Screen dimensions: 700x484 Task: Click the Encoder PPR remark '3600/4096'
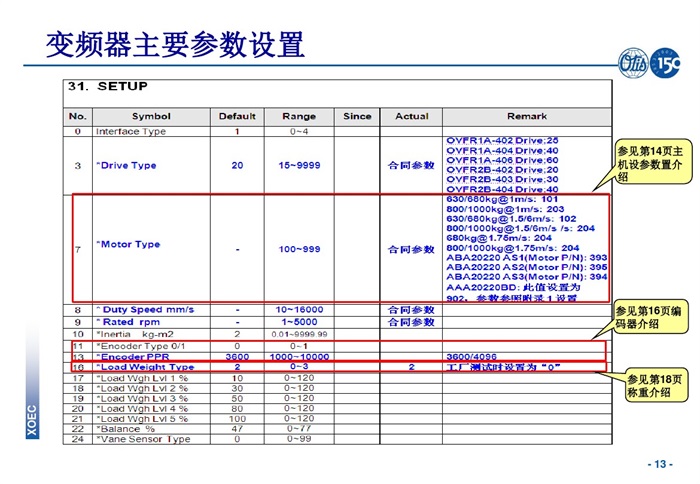click(471, 357)
